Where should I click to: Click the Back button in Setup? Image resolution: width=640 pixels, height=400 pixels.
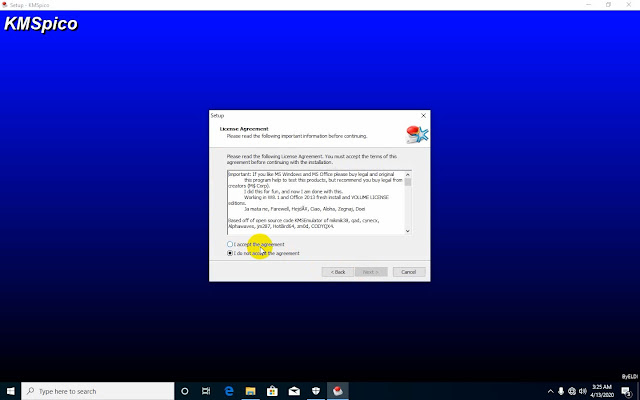[338, 272]
